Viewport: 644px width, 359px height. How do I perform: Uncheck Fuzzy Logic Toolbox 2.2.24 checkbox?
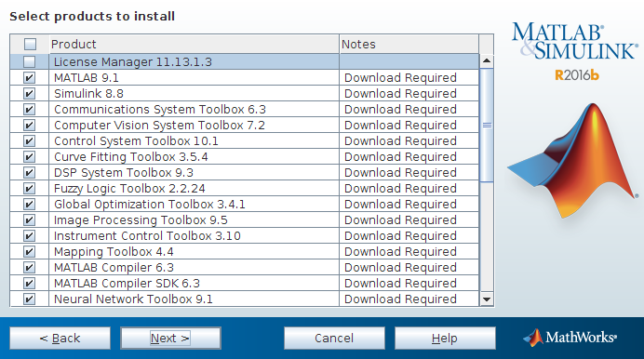[29, 188]
